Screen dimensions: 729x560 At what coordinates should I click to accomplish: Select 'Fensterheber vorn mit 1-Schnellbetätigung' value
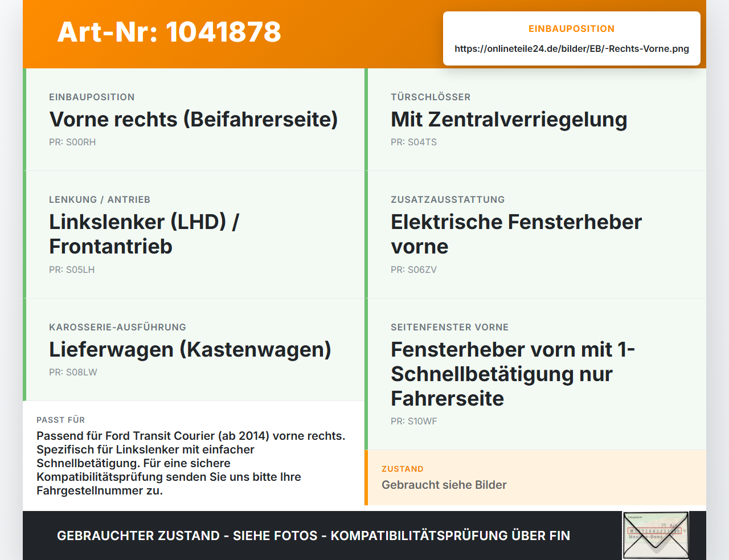(513, 374)
